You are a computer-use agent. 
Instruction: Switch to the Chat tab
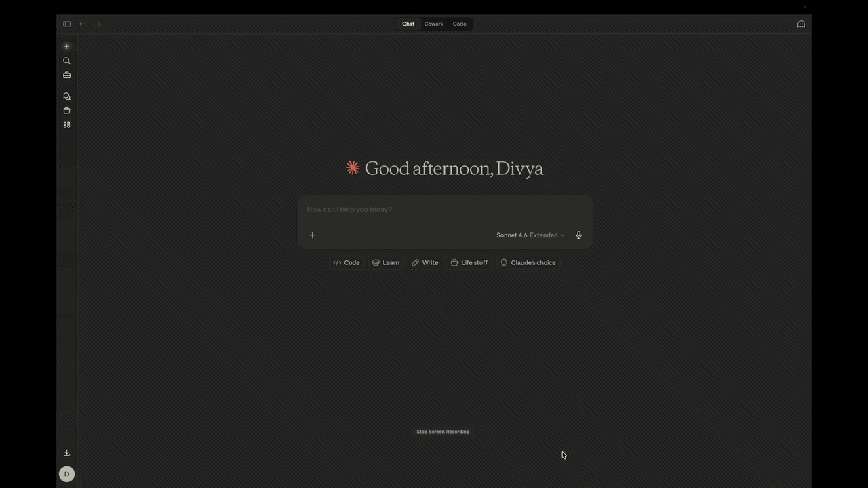(408, 24)
